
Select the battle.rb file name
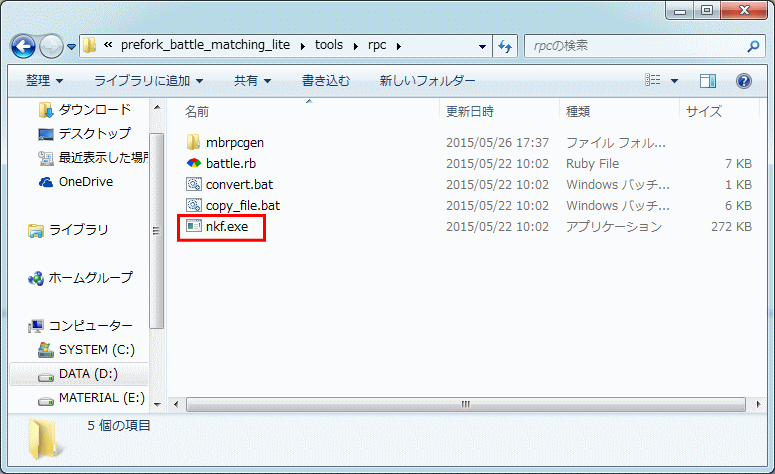click(x=231, y=164)
